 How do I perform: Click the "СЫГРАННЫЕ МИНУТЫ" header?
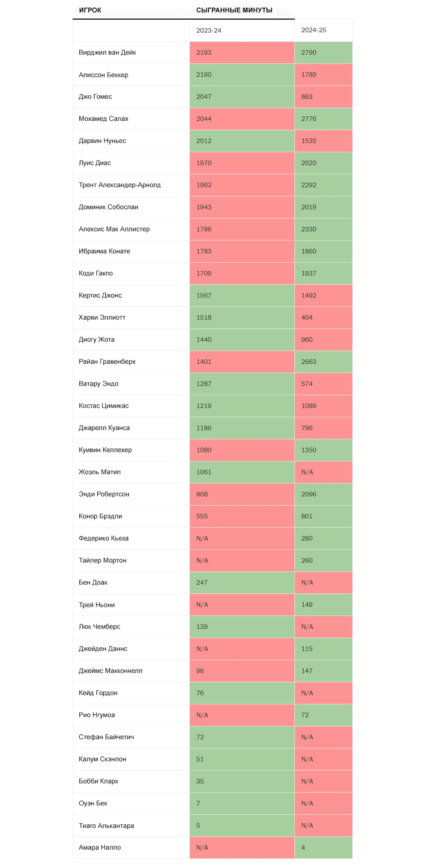(234, 10)
